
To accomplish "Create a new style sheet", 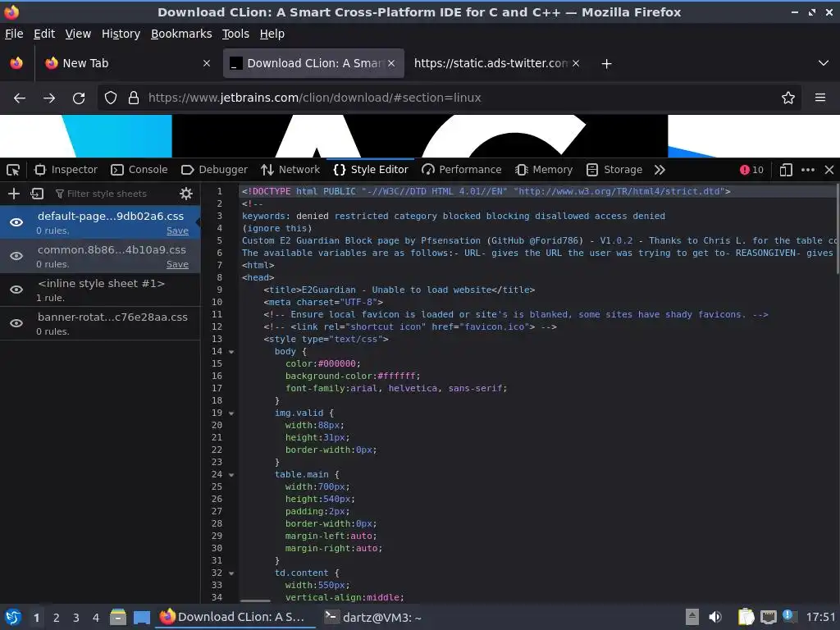I will click(14, 194).
